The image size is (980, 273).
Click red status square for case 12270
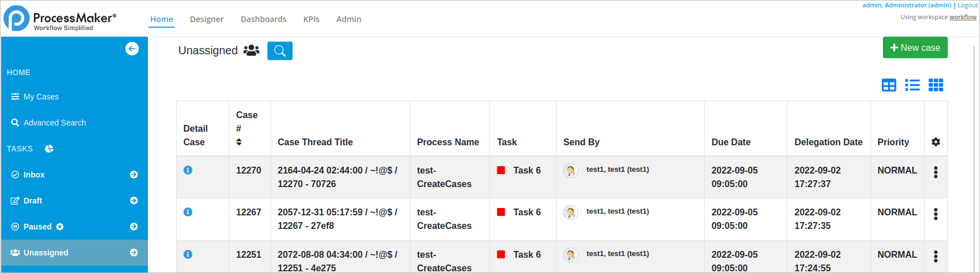501,170
